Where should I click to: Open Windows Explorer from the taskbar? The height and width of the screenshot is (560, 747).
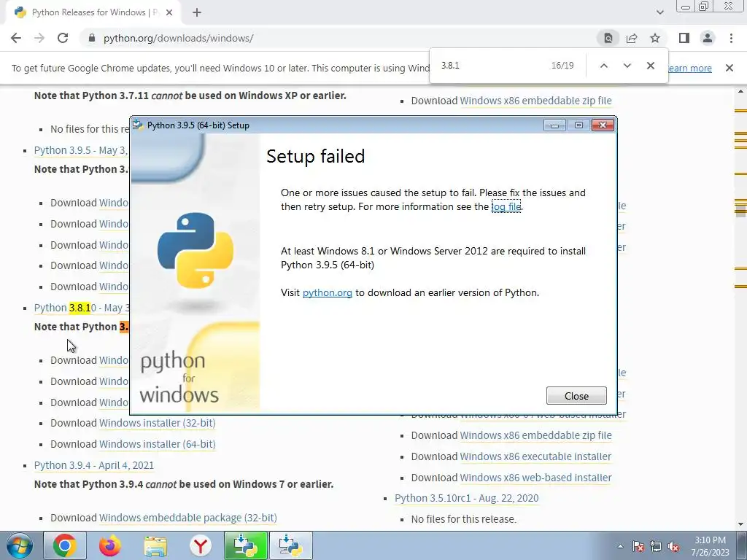click(155, 546)
